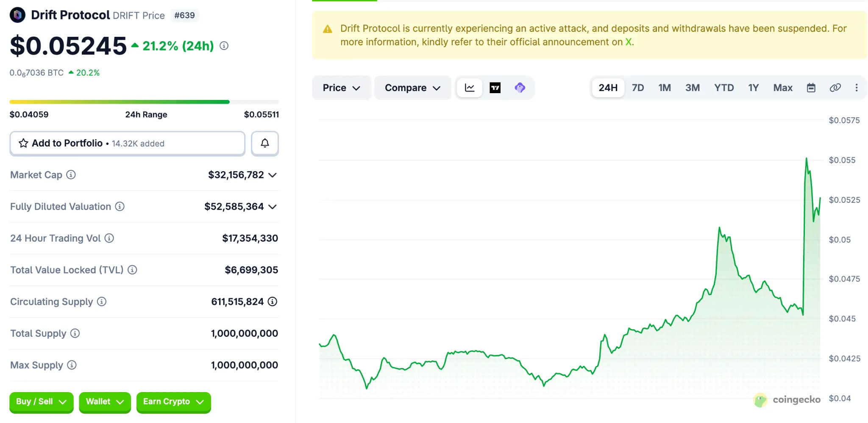Open the calendar date range picker
The height and width of the screenshot is (423, 868).
(811, 88)
